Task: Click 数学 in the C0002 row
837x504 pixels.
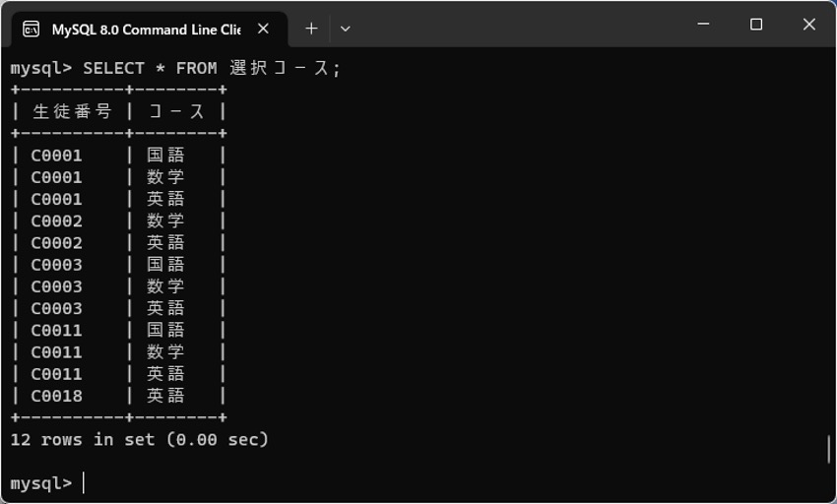Action: coord(165,220)
